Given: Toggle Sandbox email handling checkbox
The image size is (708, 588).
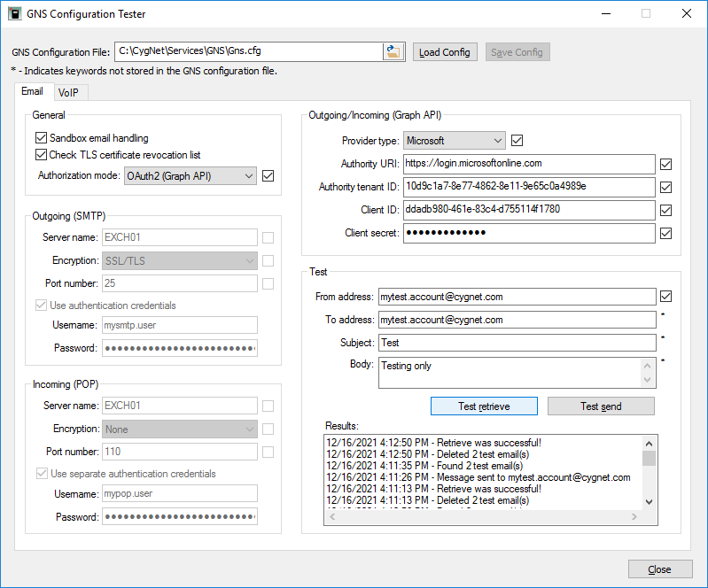Looking at the screenshot, I should (x=41, y=137).
